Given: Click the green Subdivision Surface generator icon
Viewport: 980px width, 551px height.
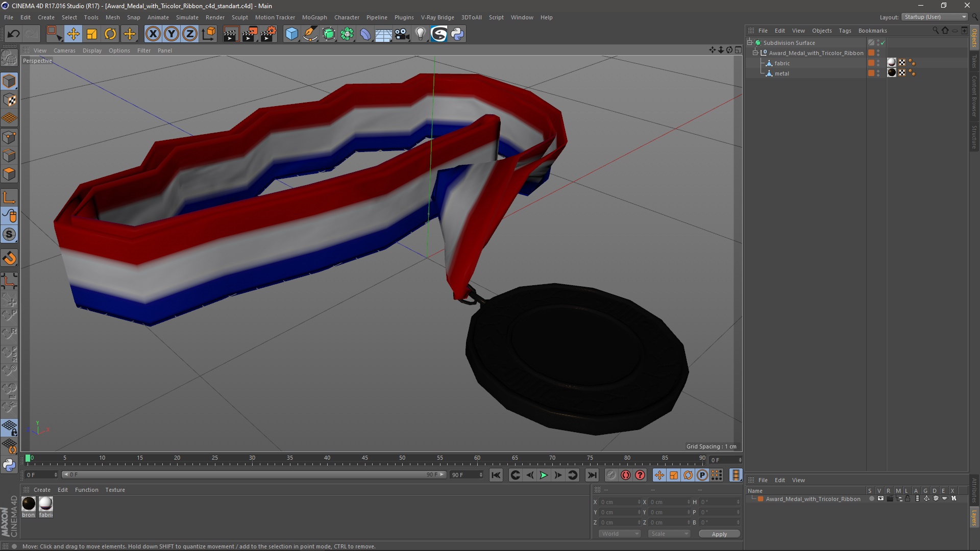Looking at the screenshot, I should [x=329, y=34].
